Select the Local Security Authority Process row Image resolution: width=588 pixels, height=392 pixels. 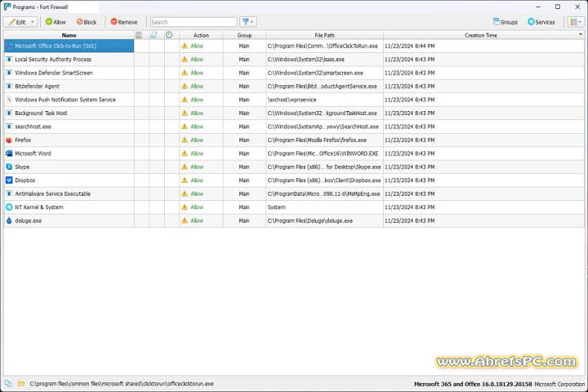(294, 60)
